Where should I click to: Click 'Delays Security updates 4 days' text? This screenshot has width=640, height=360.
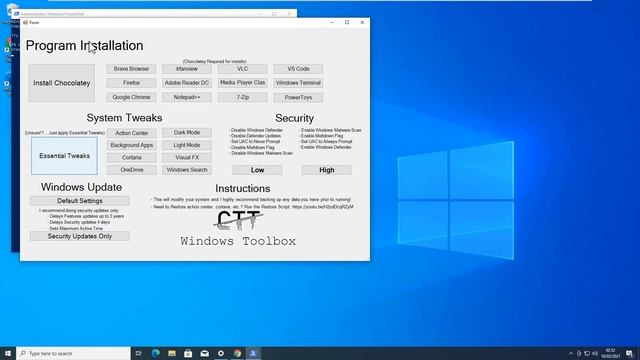[80, 222]
